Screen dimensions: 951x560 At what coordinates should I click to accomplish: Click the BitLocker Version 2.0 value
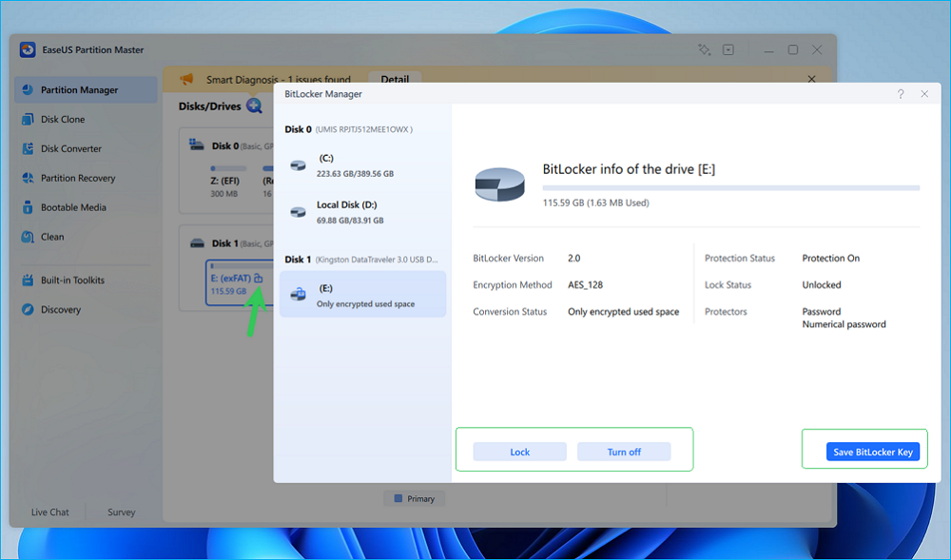pyautogui.click(x=573, y=259)
